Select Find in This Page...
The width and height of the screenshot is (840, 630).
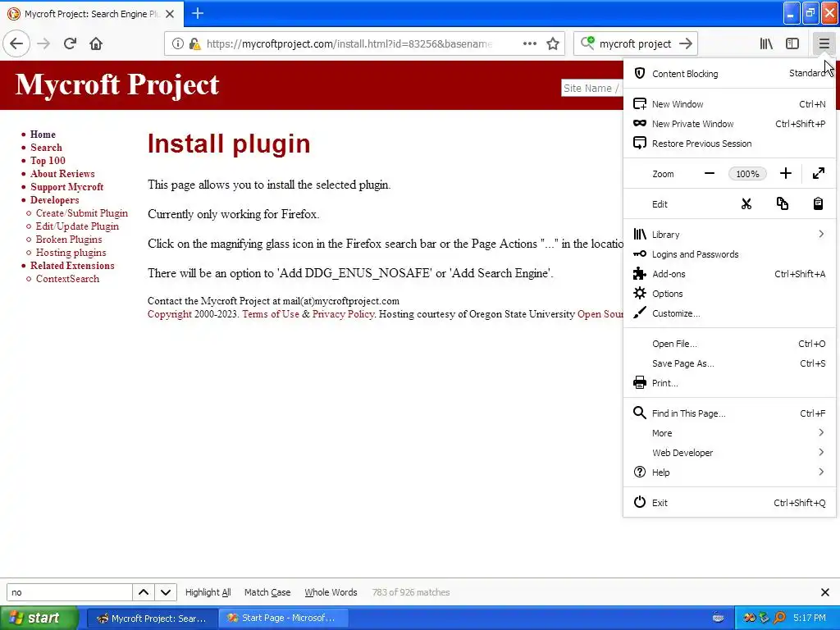(729, 413)
